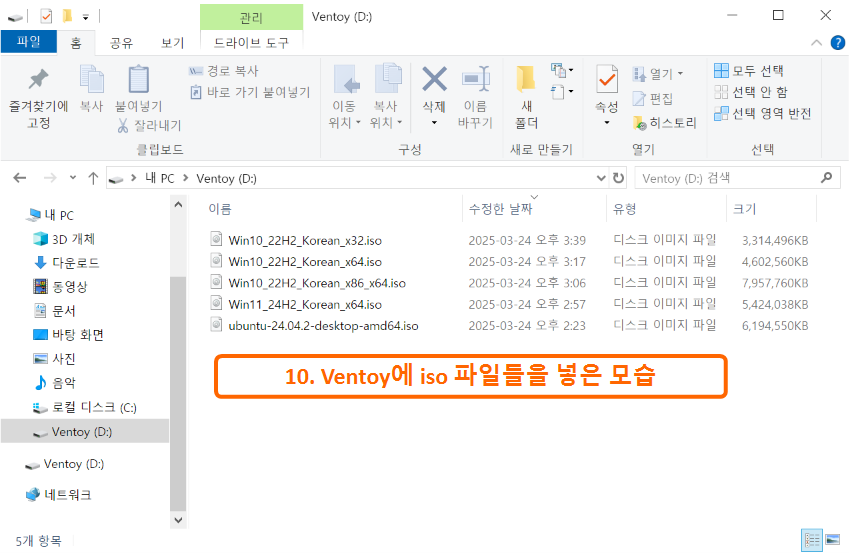849x553 pixels.
Task: Click quick access new folder icon
Action: tap(67, 16)
